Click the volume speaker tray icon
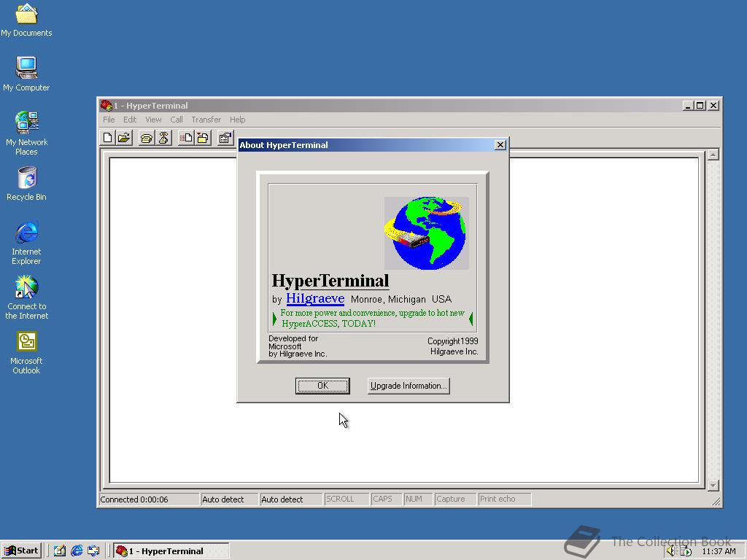The height and width of the screenshot is (560, 747). (x=671, y=551)
